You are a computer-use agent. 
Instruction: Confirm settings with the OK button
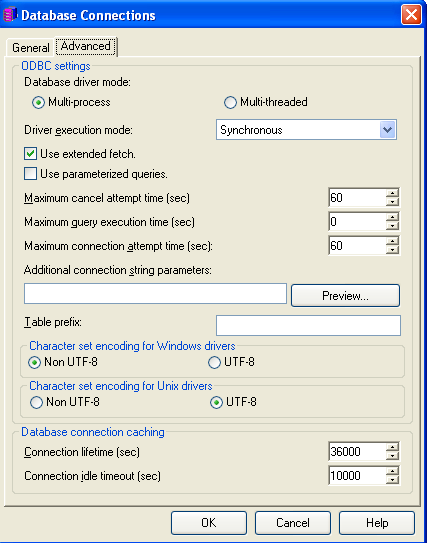pyautogui.click(x=209, y=523)
